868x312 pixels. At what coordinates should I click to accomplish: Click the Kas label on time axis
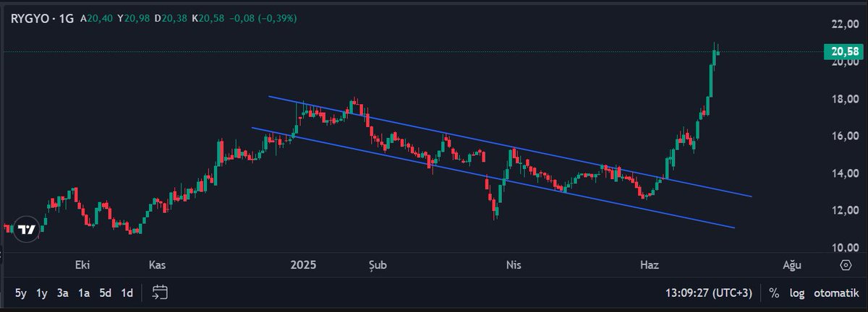[157, 265]
